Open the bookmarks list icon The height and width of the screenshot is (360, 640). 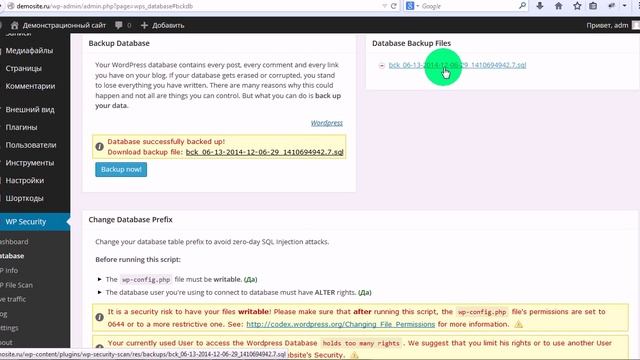593,6
